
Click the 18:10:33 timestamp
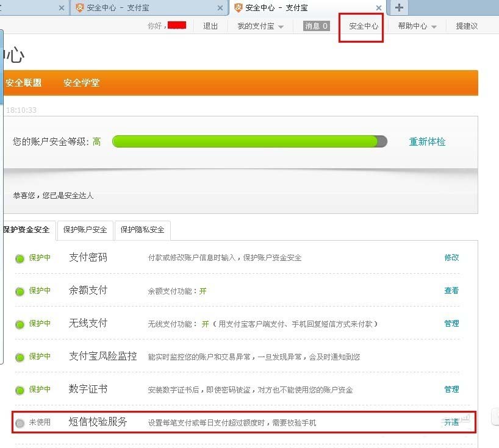click(x=21, y=110)
